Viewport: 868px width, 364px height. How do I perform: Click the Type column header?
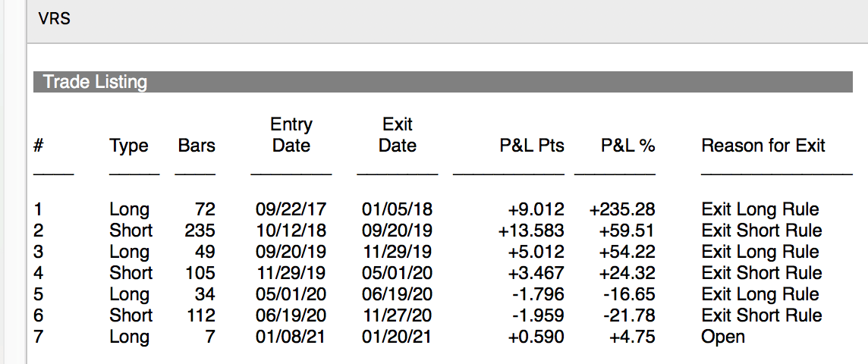click(129, 146)
